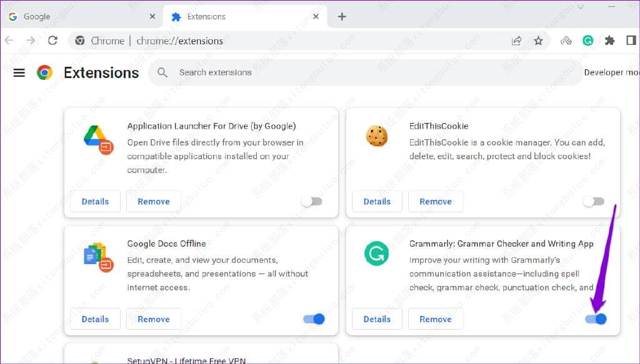Click the "Improve your writing with Grammarly's" description

501,273
